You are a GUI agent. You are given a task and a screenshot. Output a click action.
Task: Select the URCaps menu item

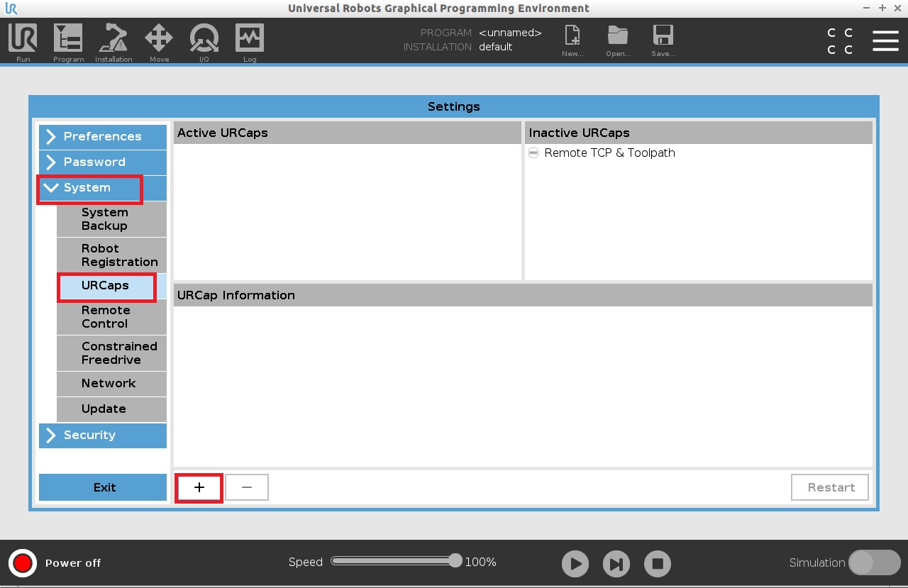click(111, 286)
